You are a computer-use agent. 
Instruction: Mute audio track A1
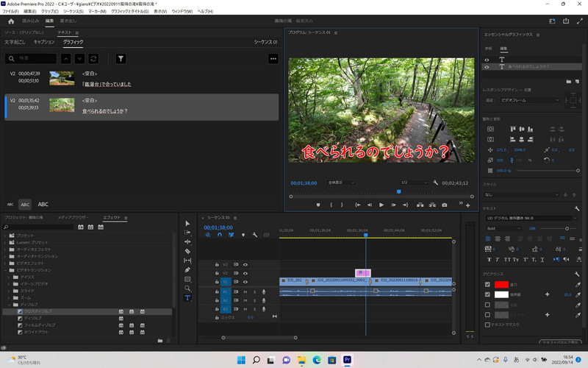245,291
